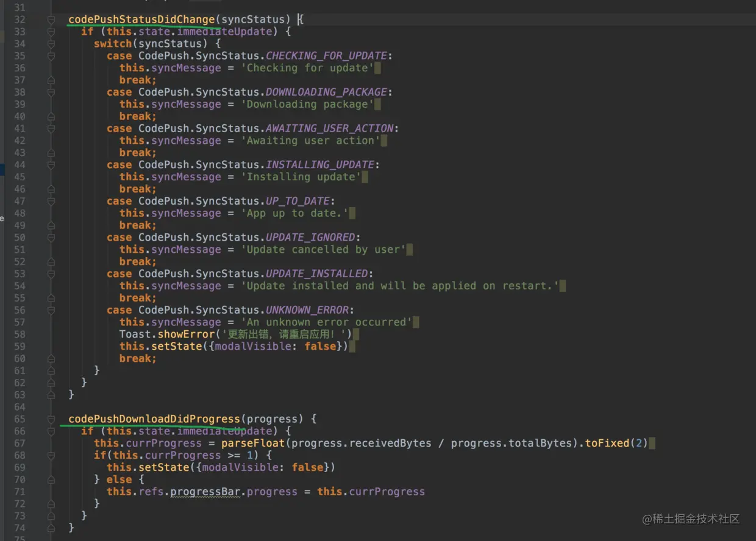Viewport: 756px width, 541px height.
Task: Click the codePushDownloadDidProgress method name
Action: 154,419
